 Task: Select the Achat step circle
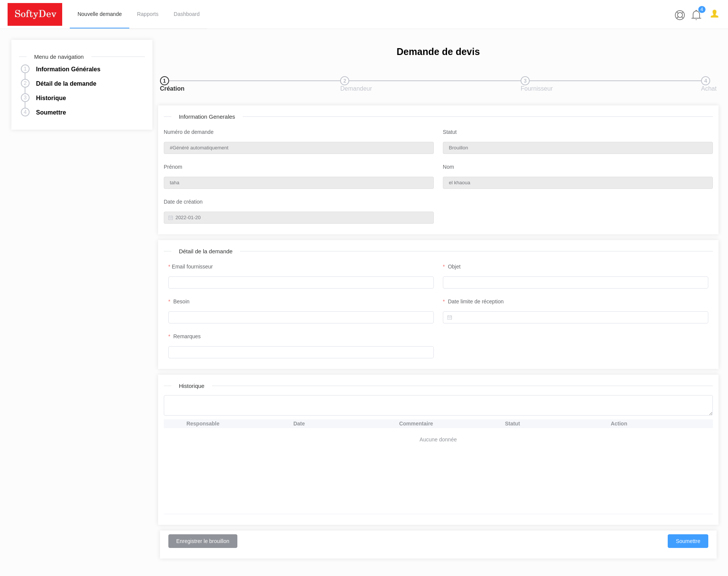tap(705, 81)
